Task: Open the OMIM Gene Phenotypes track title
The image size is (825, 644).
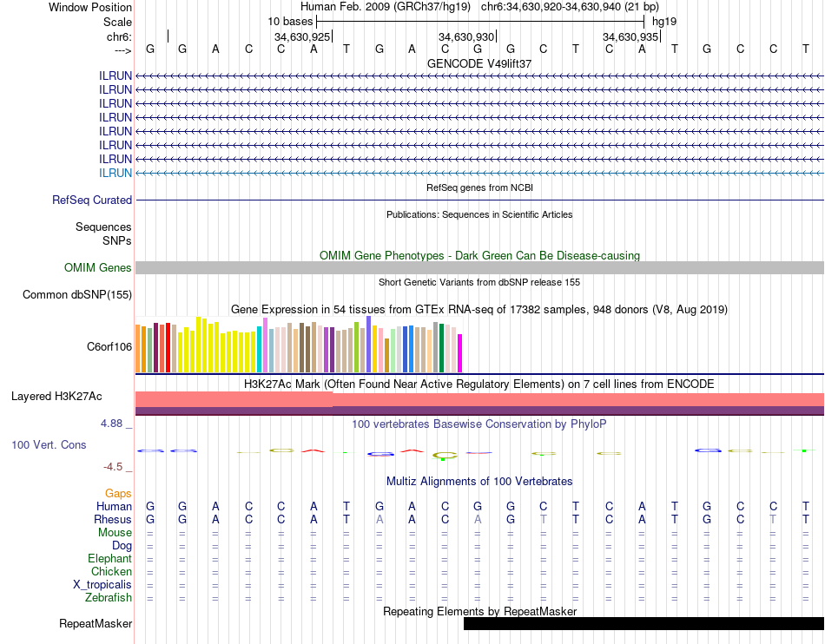Action: pyautogui.click(x=479, y=255)
